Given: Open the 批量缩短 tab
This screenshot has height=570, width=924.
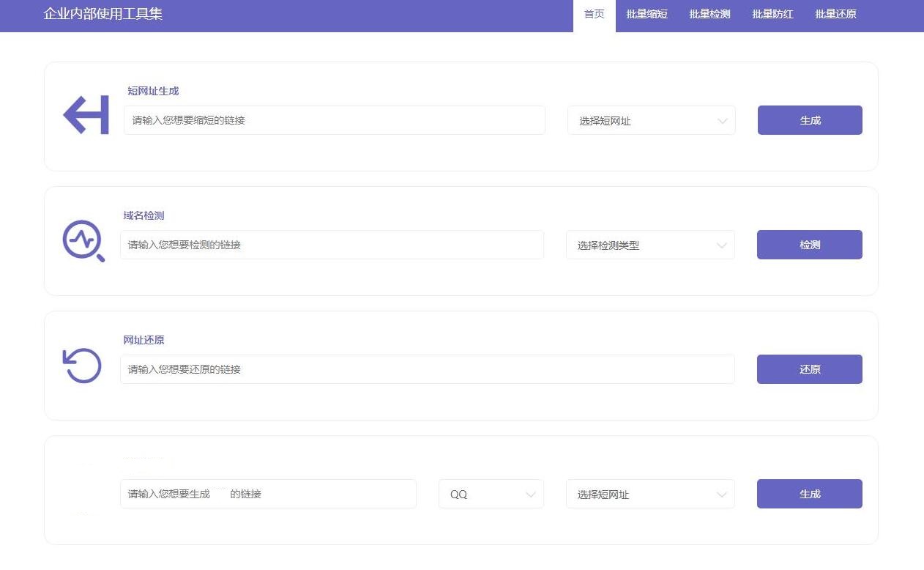Looking at the screenshot, I should [647, 15].
